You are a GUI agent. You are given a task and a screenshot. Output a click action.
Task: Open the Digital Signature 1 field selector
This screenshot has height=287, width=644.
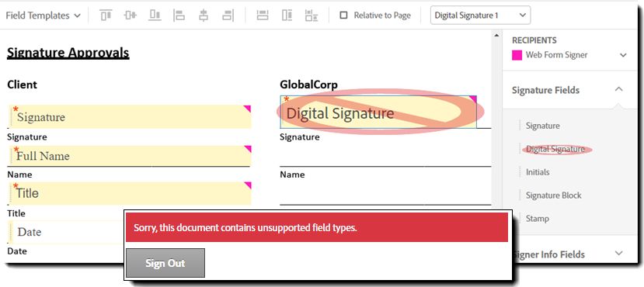tap(480, 16)
